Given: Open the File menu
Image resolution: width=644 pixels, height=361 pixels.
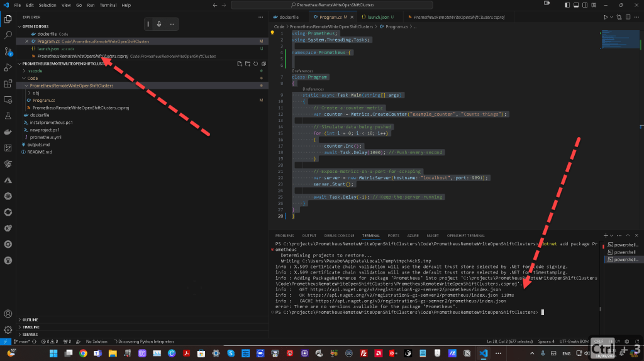Looking at the screenshot, I should click(17, 5).
